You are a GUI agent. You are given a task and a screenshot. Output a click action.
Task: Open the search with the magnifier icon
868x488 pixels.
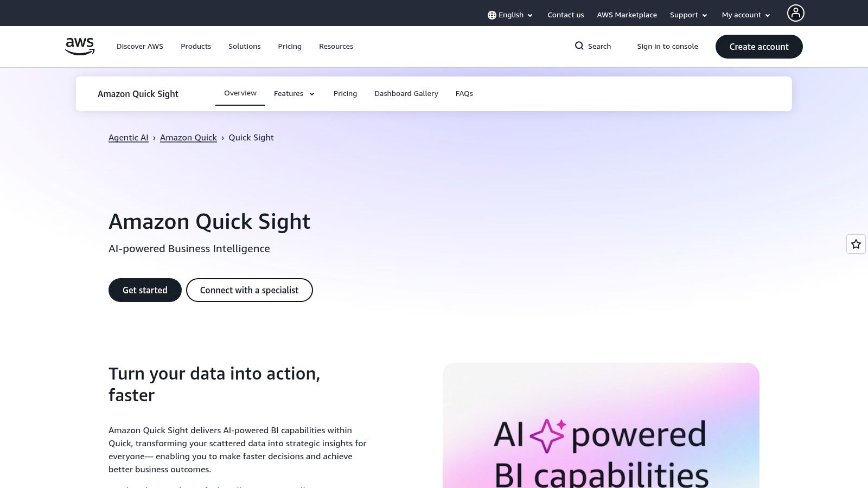[579, 46]
